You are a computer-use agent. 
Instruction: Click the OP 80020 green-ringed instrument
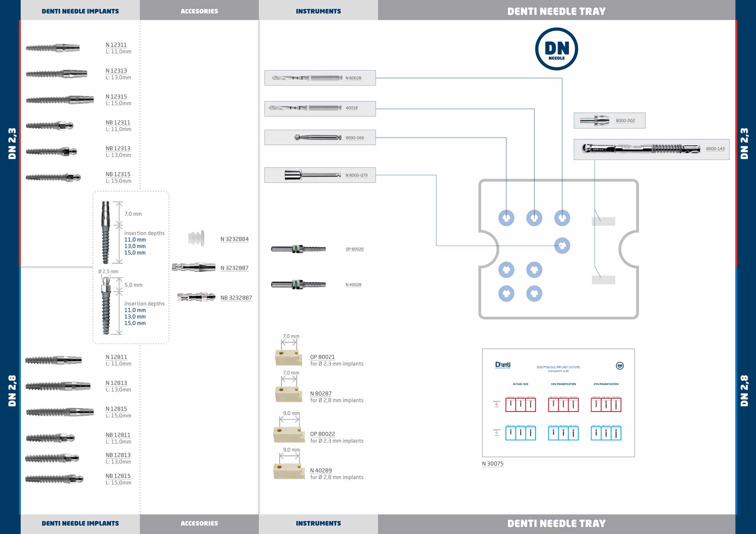298,249
